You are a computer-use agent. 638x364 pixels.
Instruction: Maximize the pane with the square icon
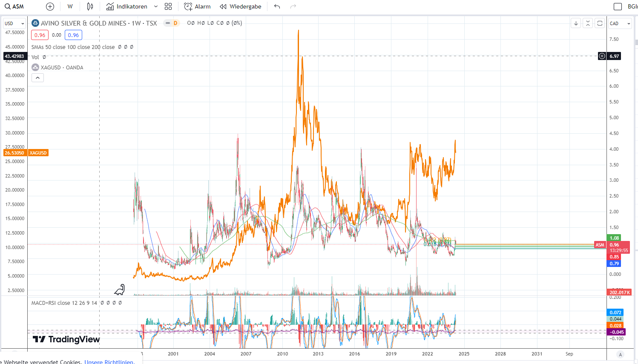click(600, 23)
